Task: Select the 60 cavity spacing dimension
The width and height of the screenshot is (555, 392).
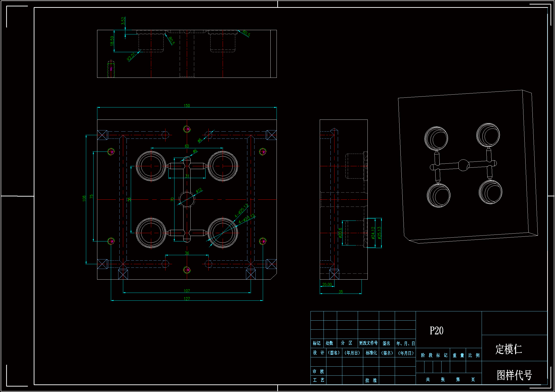Action: (187, 146)
